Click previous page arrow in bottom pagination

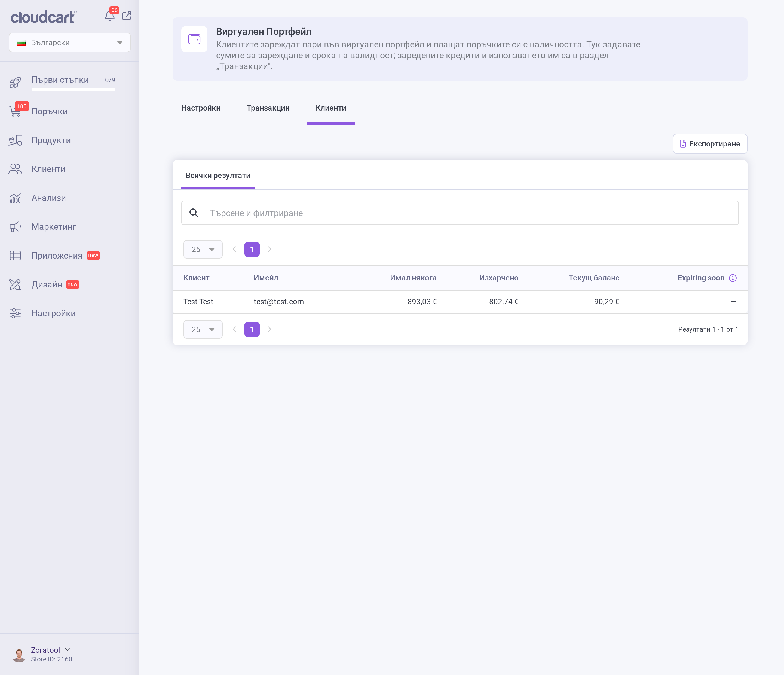click(x=235, y=330)
